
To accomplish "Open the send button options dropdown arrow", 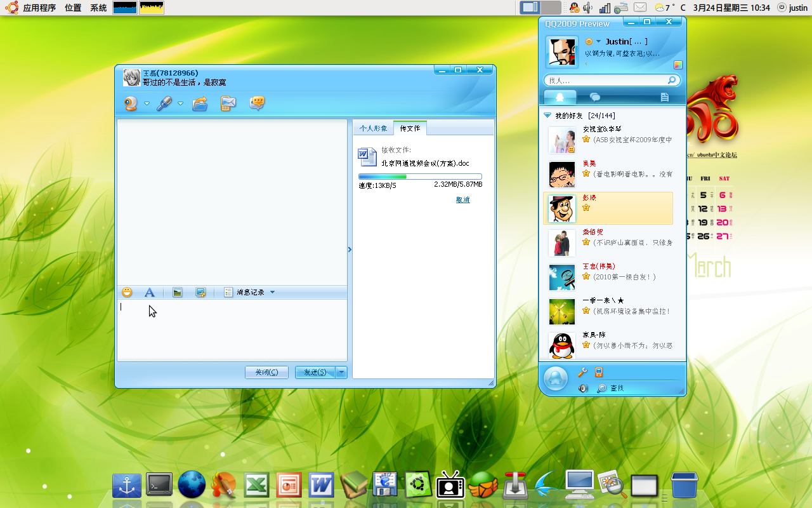I will tap(341, 372).
